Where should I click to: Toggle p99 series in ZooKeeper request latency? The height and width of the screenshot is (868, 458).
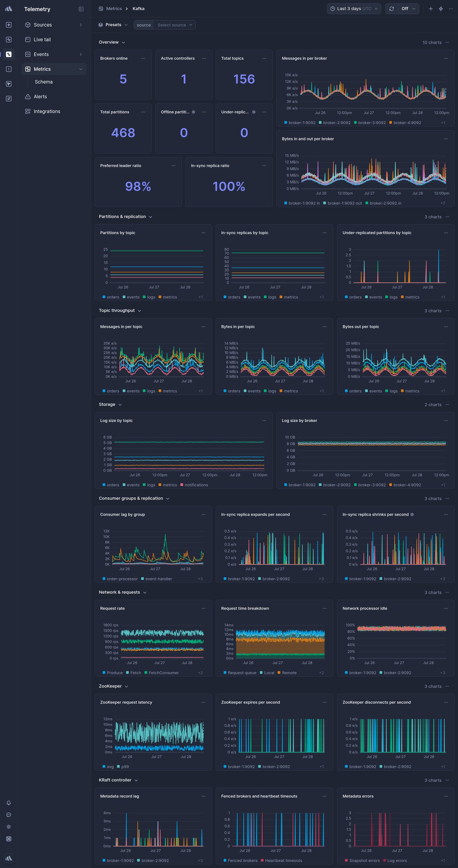[x=123, y=767]
